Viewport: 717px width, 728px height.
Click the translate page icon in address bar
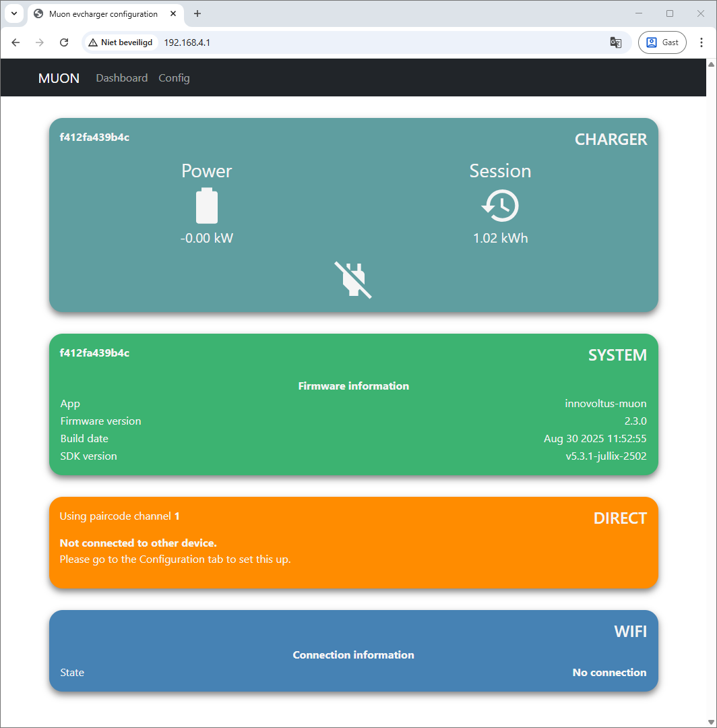pos(615,42)
